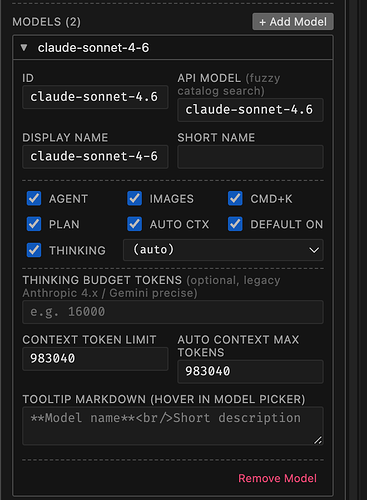Click the SHORT NAME label
Viewport: 367px width, 500px height.
click(x=216, y=137)
